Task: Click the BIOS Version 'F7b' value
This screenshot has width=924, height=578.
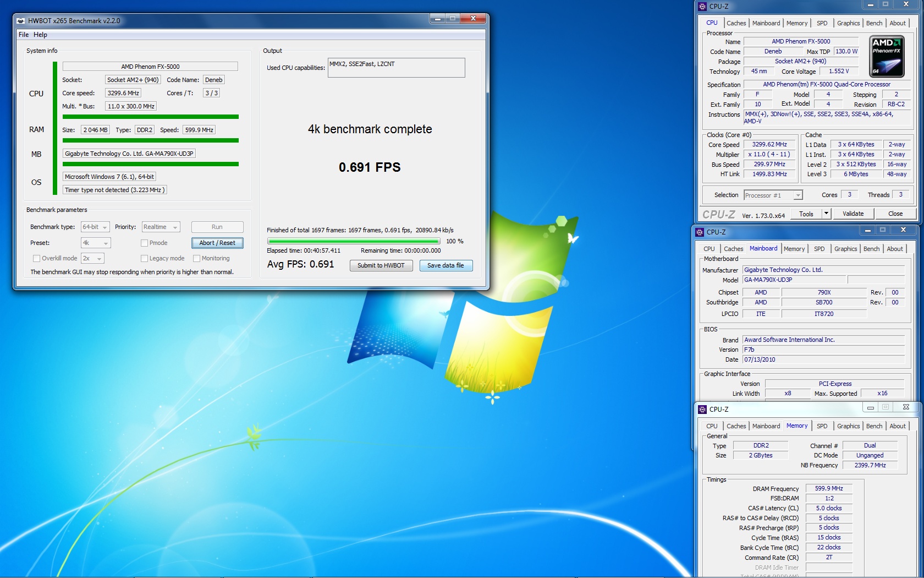Action: pos(823,350)
